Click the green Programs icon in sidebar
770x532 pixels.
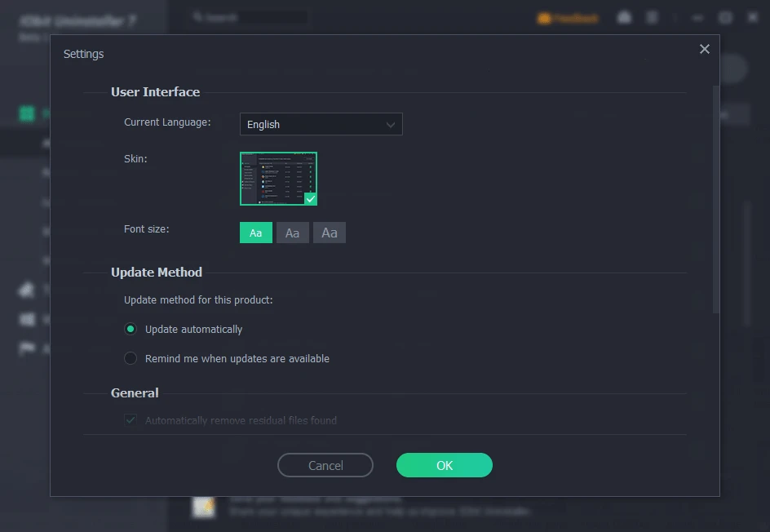tap(27, 113)
